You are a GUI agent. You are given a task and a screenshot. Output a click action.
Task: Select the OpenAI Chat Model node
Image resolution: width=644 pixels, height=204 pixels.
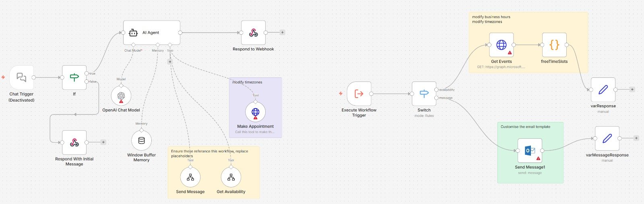click(x=121, y=96)
